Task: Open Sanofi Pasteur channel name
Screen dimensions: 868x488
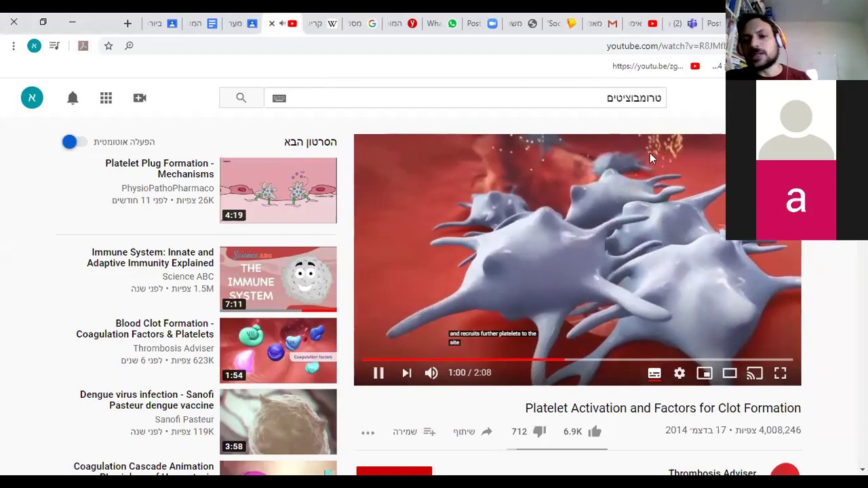Action: point(184,420)
